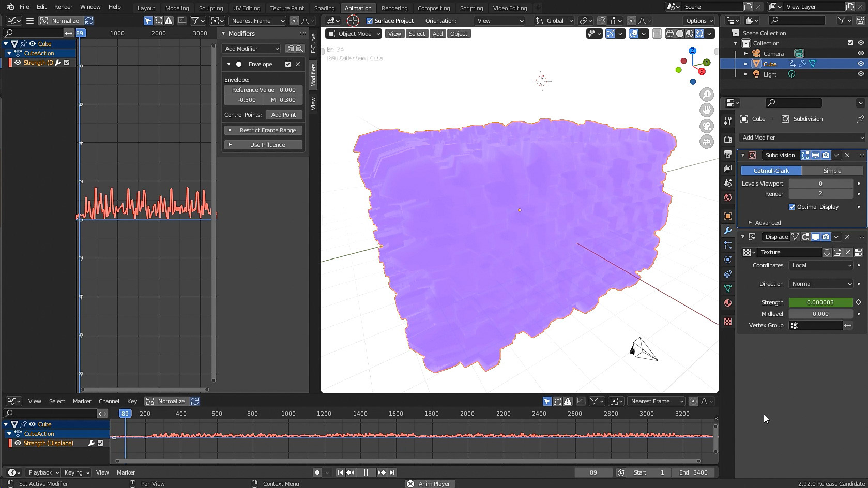Open Displace Direction Normal dropdown
The height and width of the screenshot is (488, 868).
821,284
